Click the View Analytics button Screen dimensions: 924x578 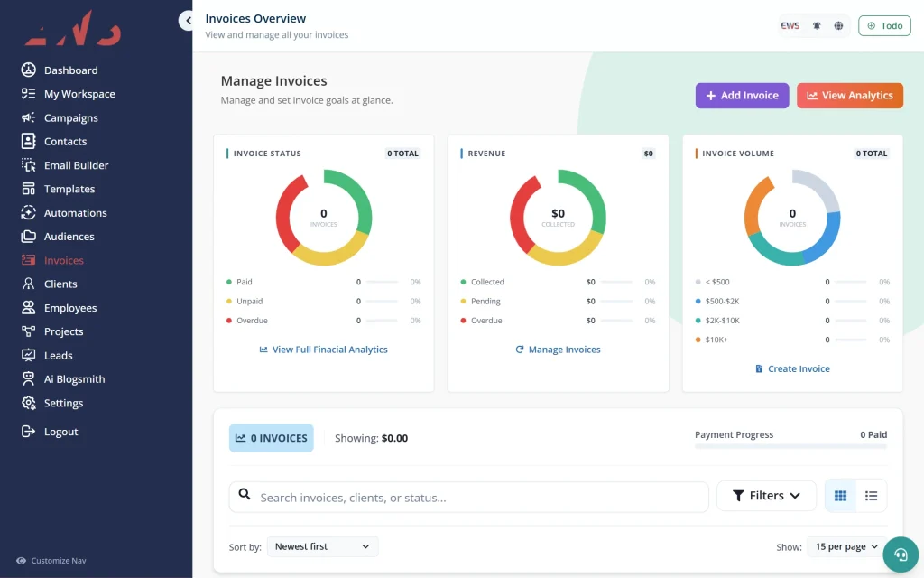[x=850, y=96]
